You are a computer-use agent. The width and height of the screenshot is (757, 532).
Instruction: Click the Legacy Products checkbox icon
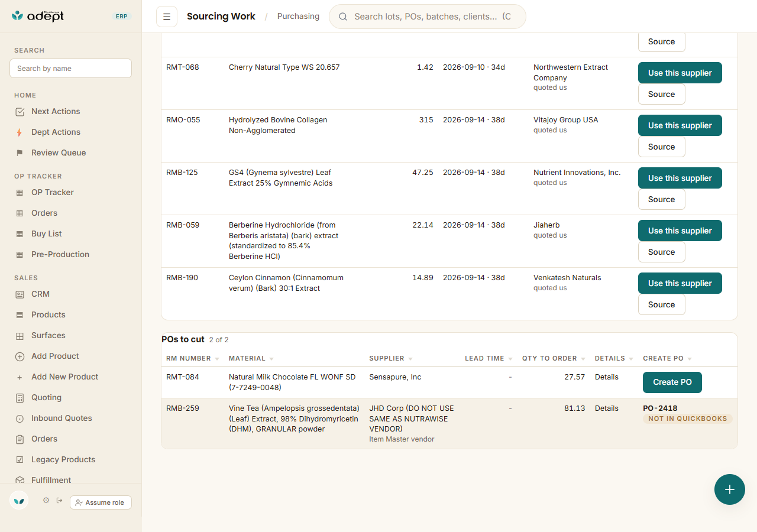coord(20,460)
